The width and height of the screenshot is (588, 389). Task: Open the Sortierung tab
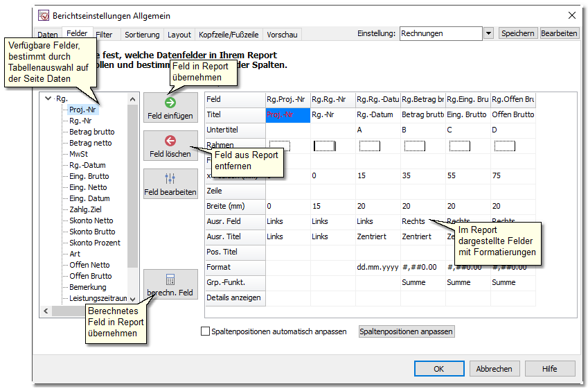(x=142, y=34)
